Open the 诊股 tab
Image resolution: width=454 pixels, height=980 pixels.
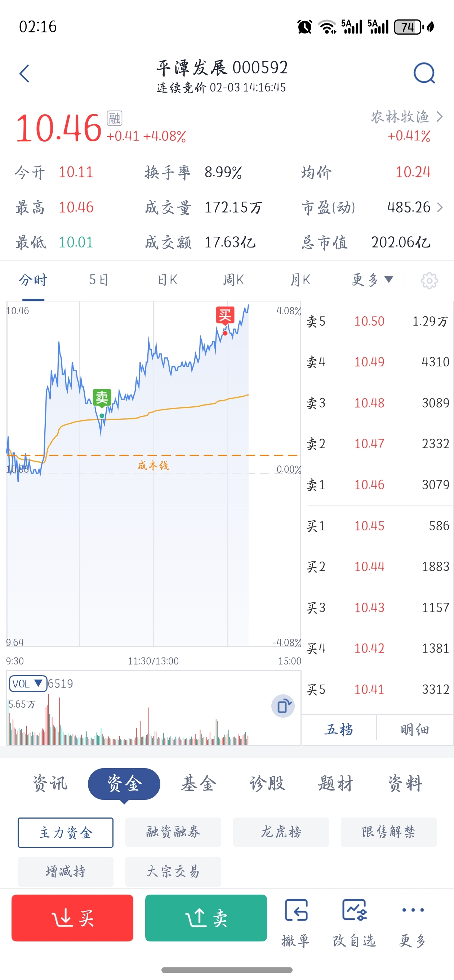click(x=267, y=784)
